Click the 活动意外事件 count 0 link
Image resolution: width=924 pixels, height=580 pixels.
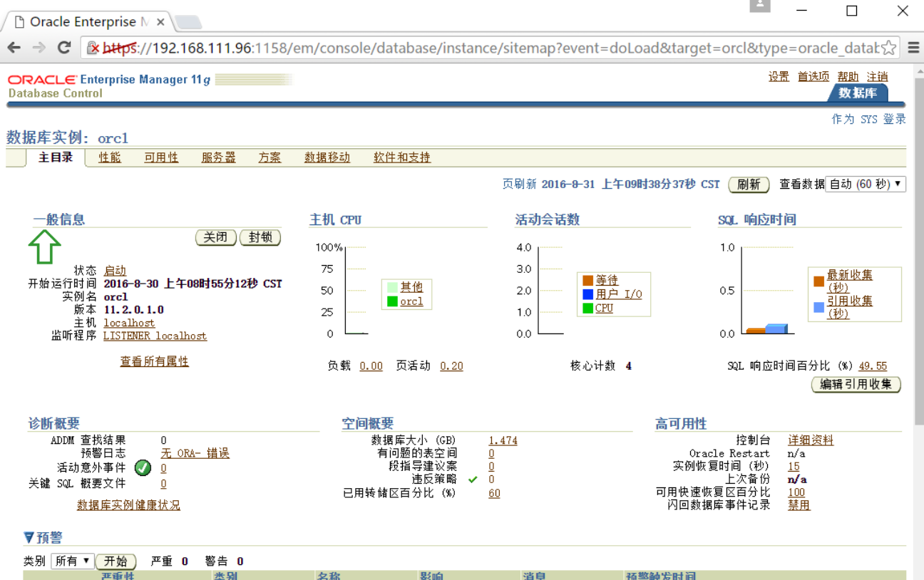163,468
